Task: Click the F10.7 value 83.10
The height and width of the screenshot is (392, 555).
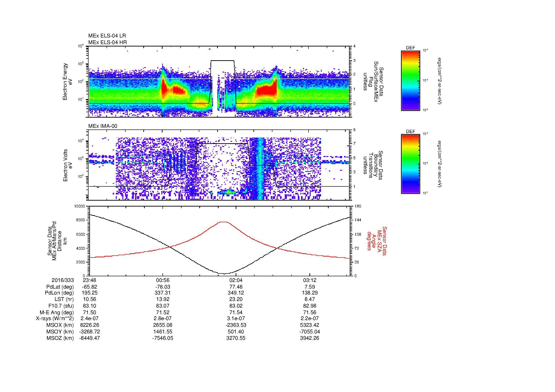Action: tap(89, 306)
